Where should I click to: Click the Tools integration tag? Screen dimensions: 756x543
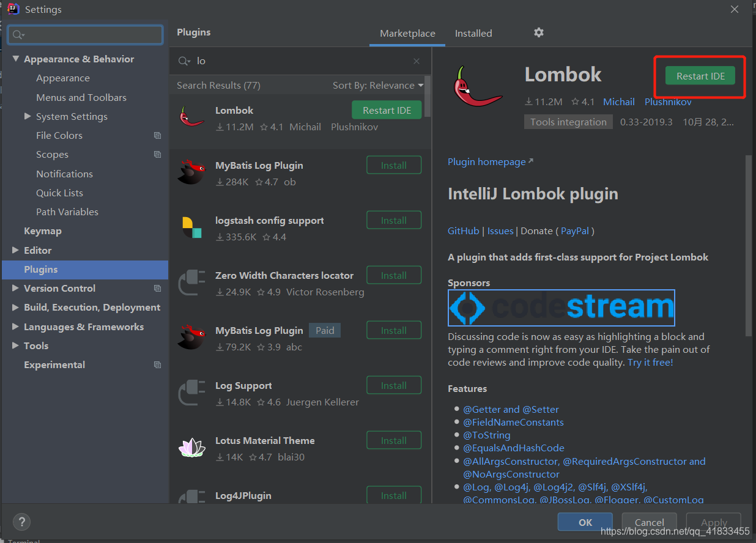(568, 122)
